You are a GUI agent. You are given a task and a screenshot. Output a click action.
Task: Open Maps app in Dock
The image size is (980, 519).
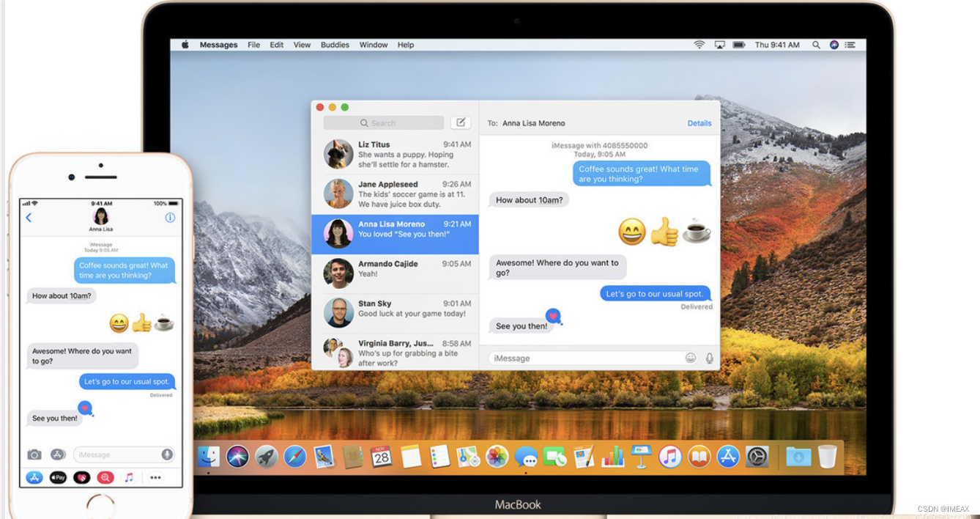click(x=468, y=457)
